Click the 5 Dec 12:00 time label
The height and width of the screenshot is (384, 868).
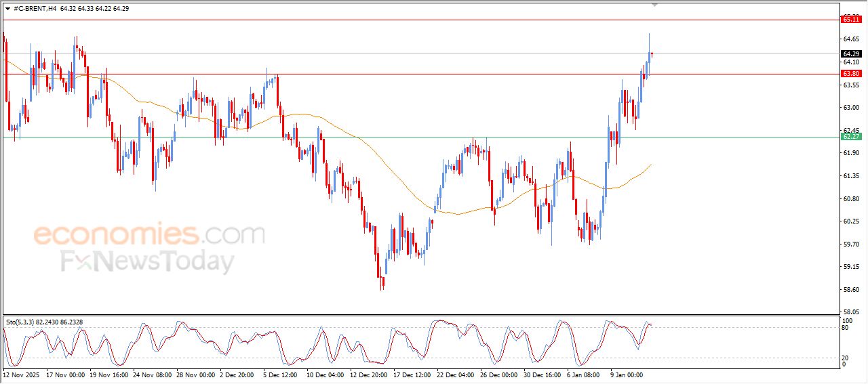[281, 374]
